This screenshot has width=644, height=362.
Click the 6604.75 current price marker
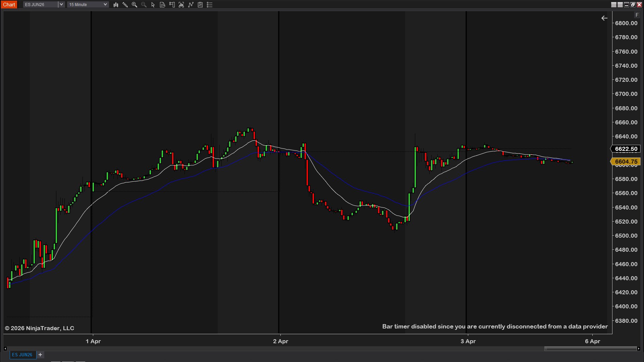pos(626,162)
